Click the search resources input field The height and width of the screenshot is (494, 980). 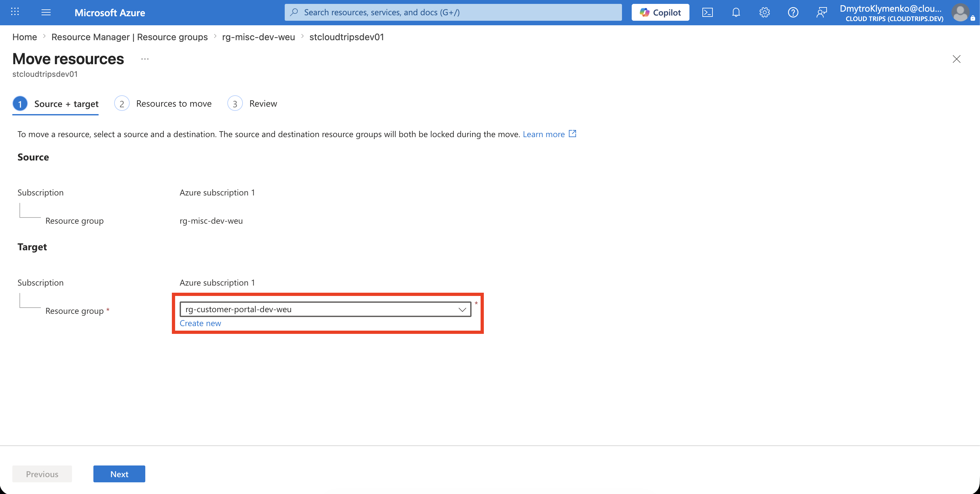pyautogui.click(x=453, y=12)
